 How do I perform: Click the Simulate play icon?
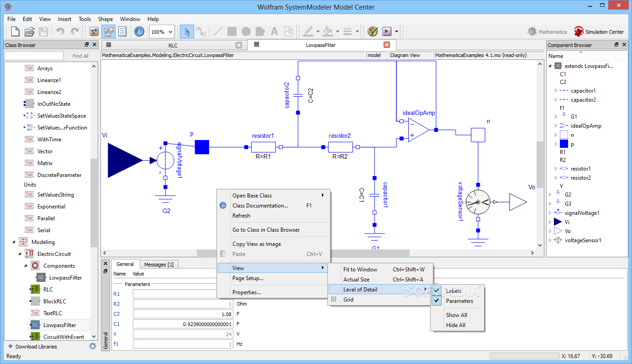(x=387, y=31)
